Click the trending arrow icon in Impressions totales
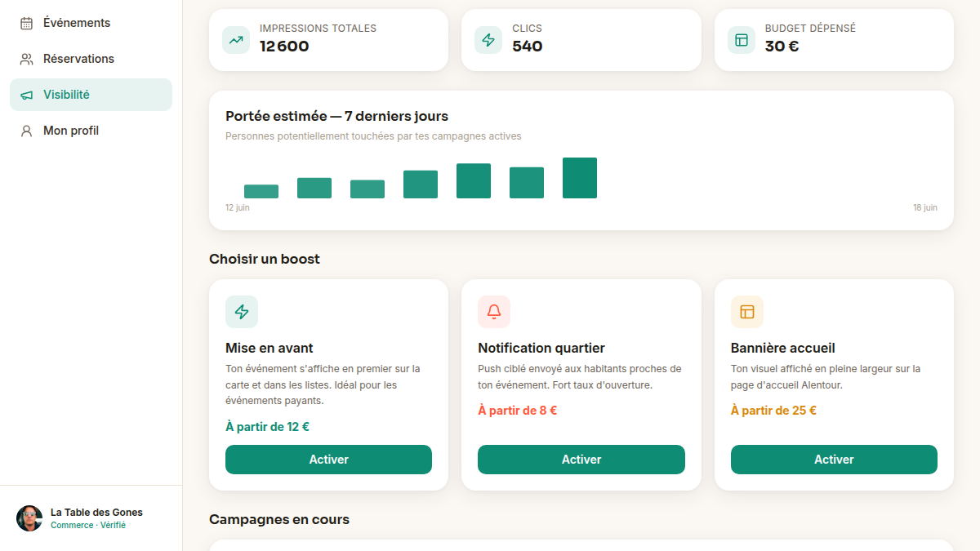980x551 pixels. pyautogui.click(x=236, y=40)
